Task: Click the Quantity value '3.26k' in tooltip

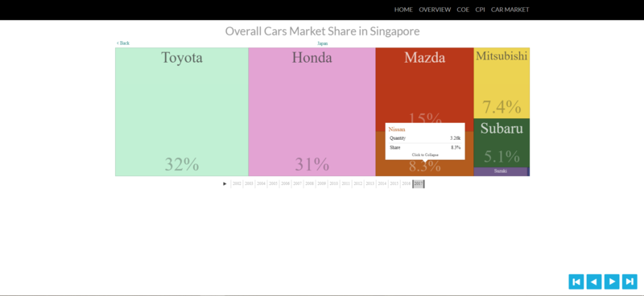Action: tap(455, 138)
